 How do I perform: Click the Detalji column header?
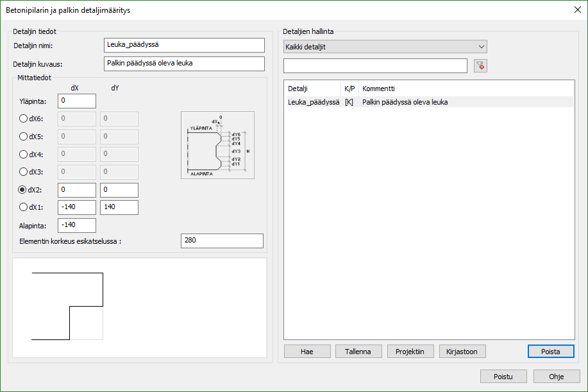pos(312,89)
